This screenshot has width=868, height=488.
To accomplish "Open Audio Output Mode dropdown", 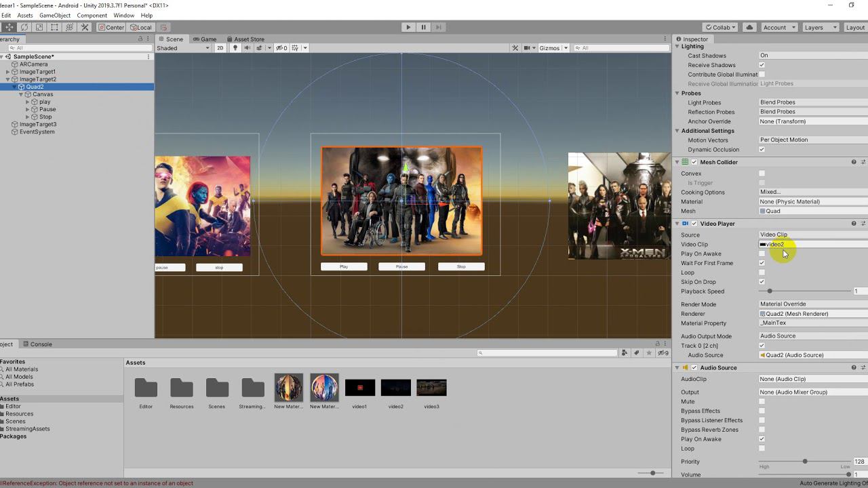I will [813, 336].
